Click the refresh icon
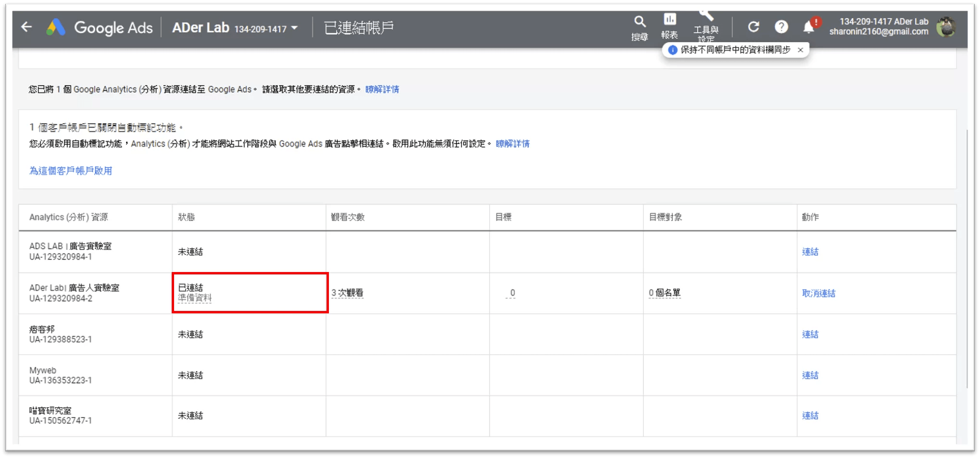This screenshot has height=458, width=980. (x=754, y=27)
